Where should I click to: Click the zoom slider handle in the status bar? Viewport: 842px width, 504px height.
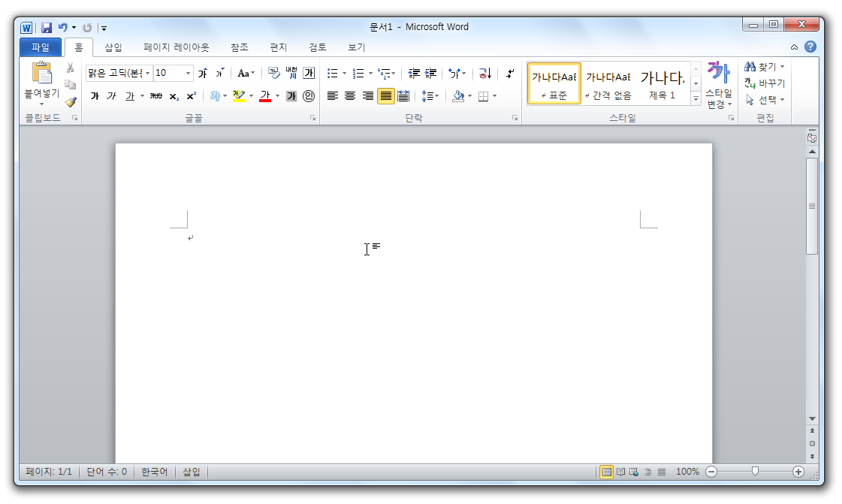[755, 472]
